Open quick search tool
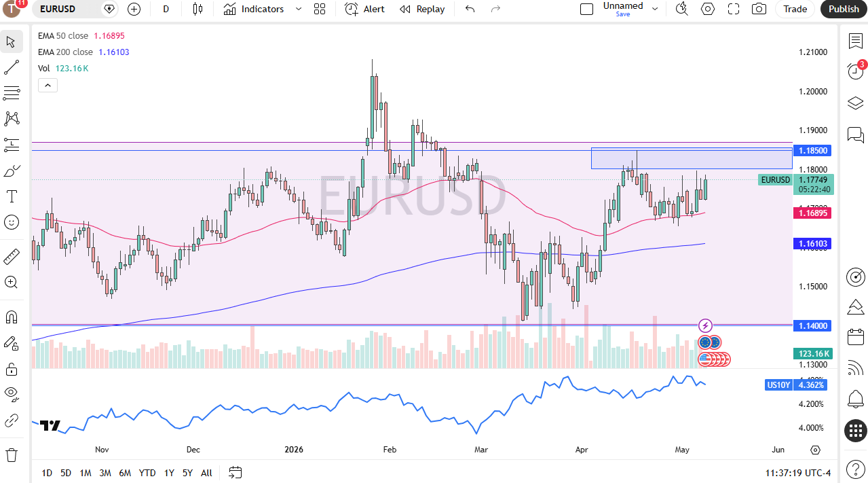868x483 pixels. tap(682, 9)
